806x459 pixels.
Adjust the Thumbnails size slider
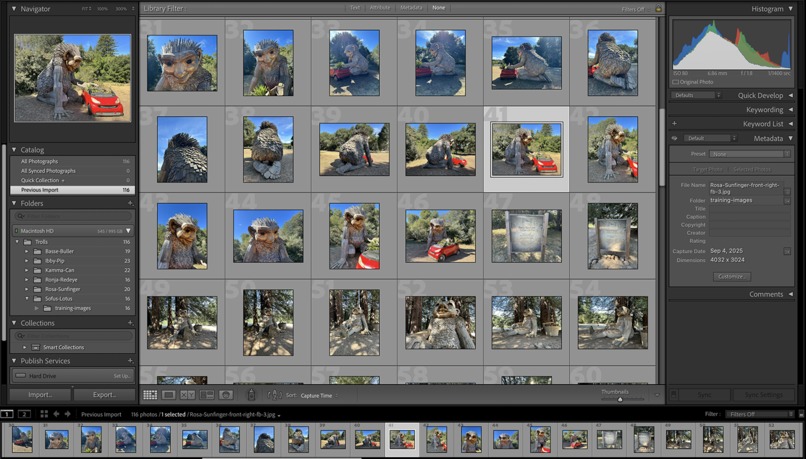coord(620,399)
